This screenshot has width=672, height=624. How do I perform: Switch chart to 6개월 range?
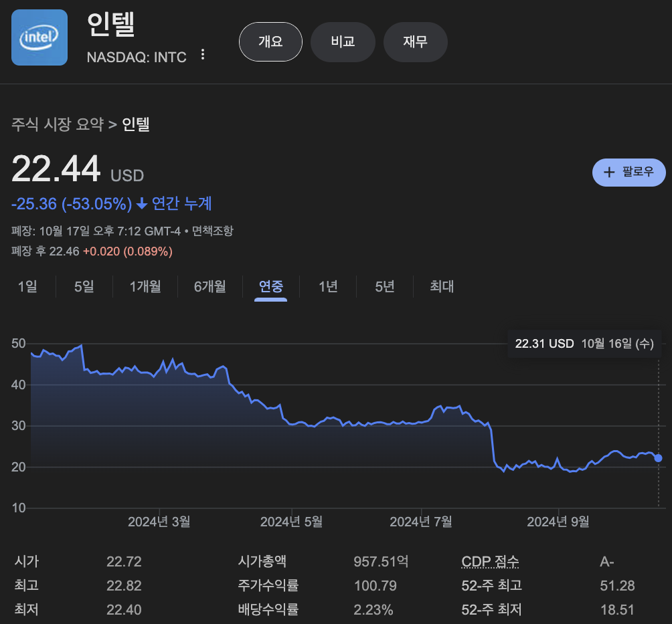pos(210,286)
